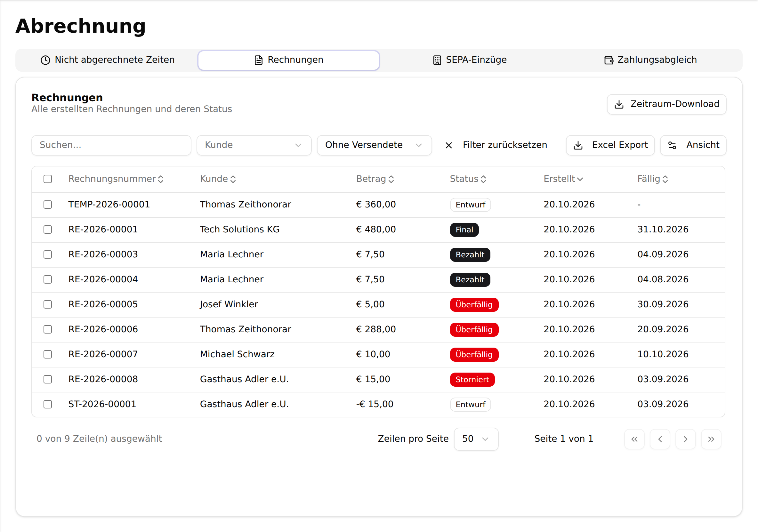Open the Ansicht view options
The image size is (758, 532).
[x=693, y=145]
